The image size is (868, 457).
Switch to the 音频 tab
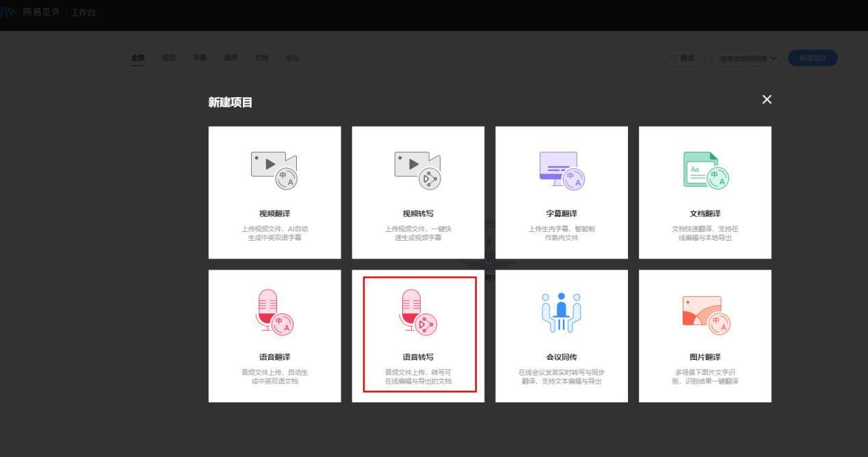click(x=231, y=57)
